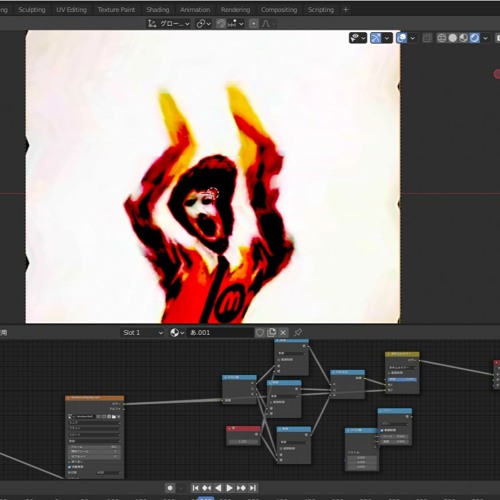
Task: Play the animation forward
Action: tap(230, 488)
